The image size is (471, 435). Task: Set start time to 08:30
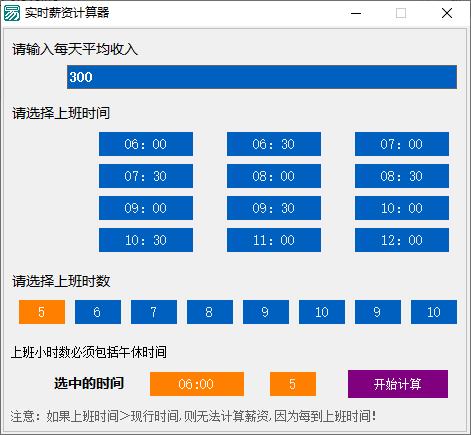pos(402,176)
